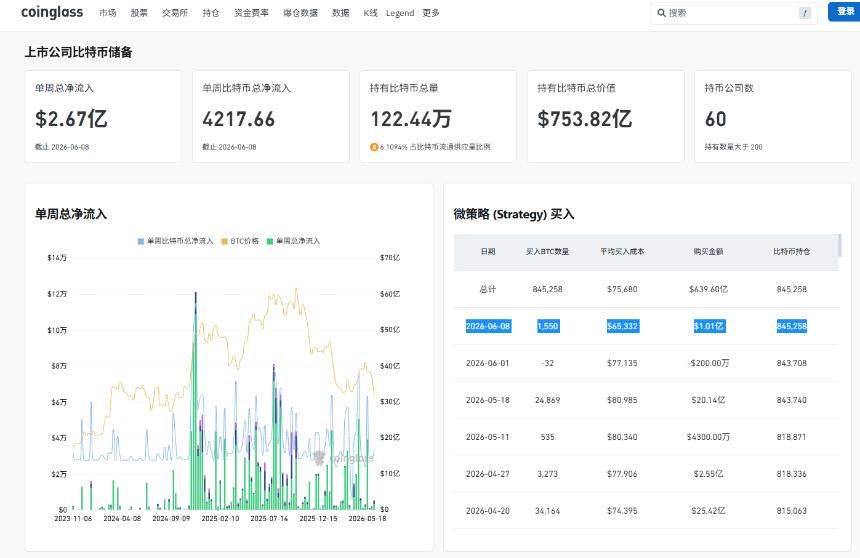
Task: Toggle the 单周比特币总净流入 legend series
Action: click(x=176, y=241)
